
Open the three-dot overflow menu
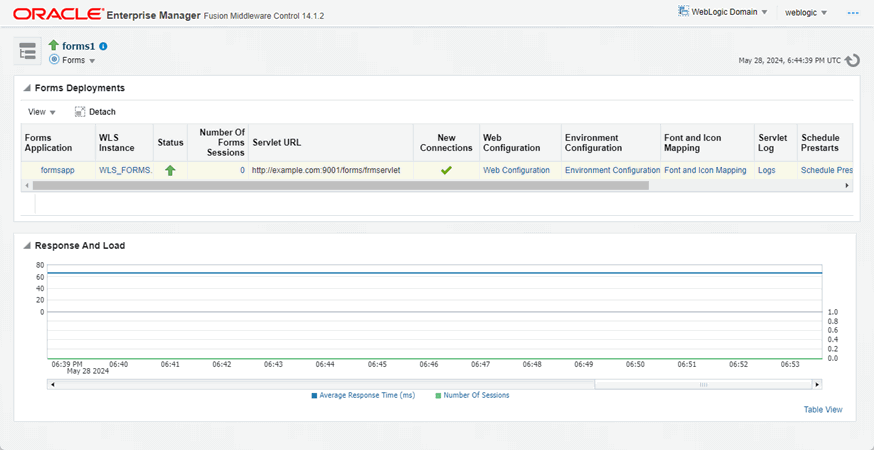[853, 12]
